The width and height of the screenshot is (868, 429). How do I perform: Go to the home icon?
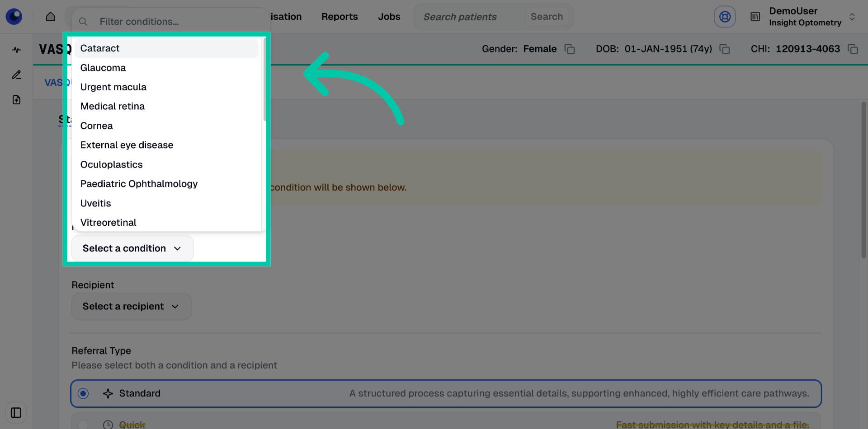51,17
